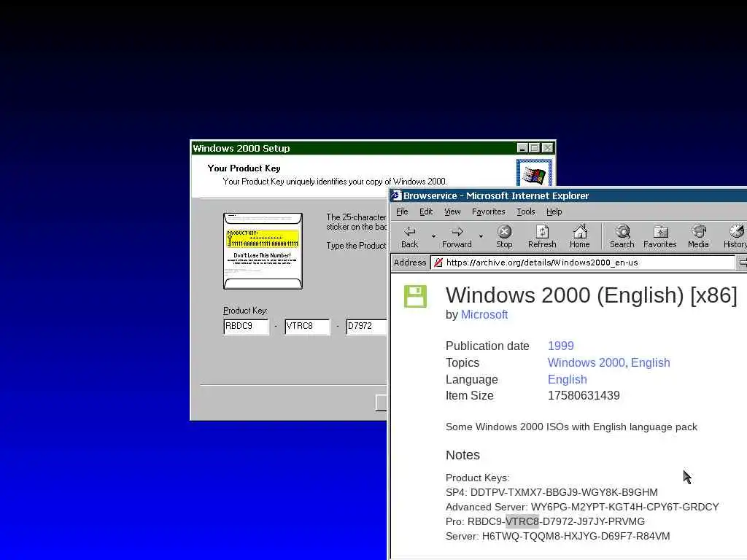Click the Back toolbar button in Internet Explorer
The image size is (747, 560).
pos(409,237)
